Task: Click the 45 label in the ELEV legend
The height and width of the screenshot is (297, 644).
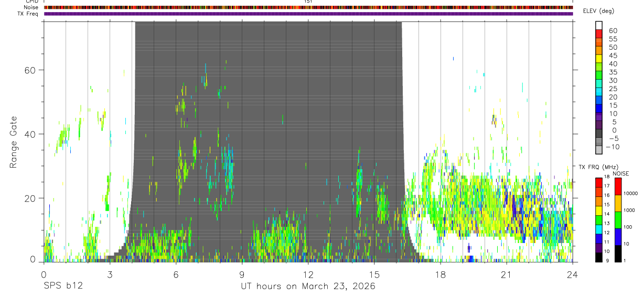Action: coord(613,56)
